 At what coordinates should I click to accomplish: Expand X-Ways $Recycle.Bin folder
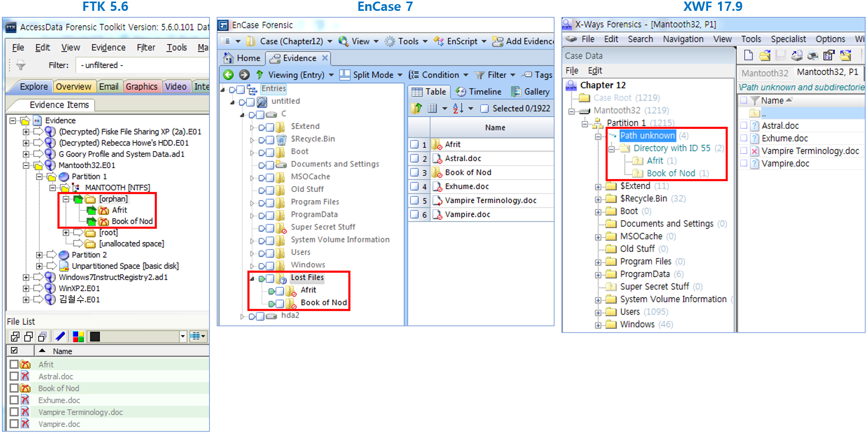pyautogui.click(x=598, y=199)
